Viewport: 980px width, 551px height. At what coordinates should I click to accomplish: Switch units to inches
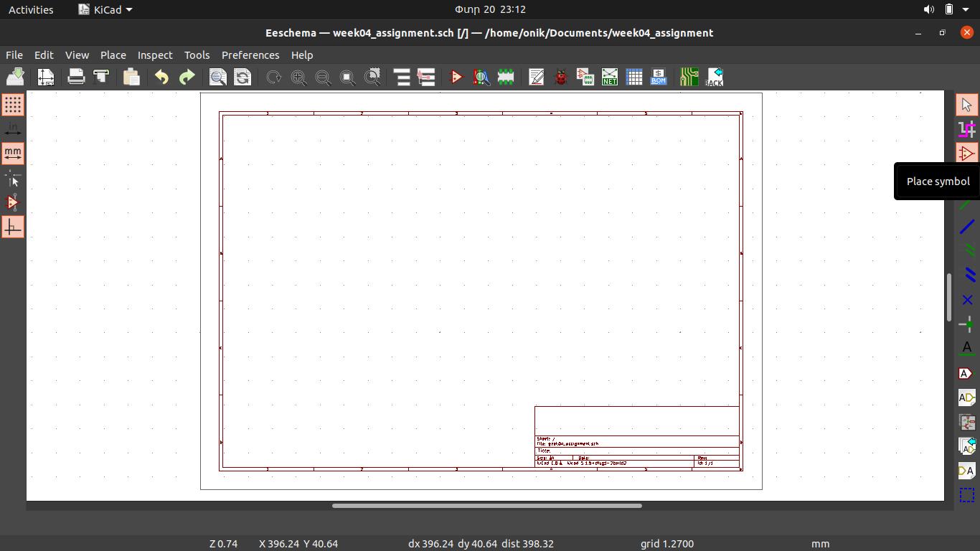13,129
